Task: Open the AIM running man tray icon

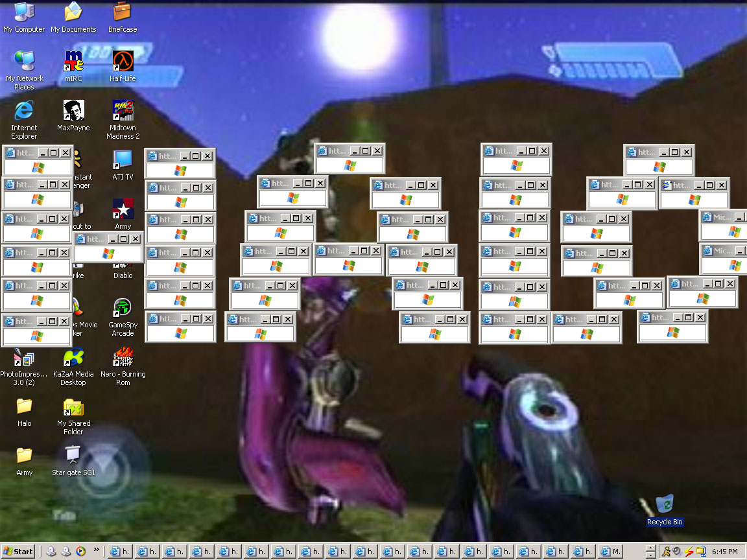Action: tap(666, 552)
